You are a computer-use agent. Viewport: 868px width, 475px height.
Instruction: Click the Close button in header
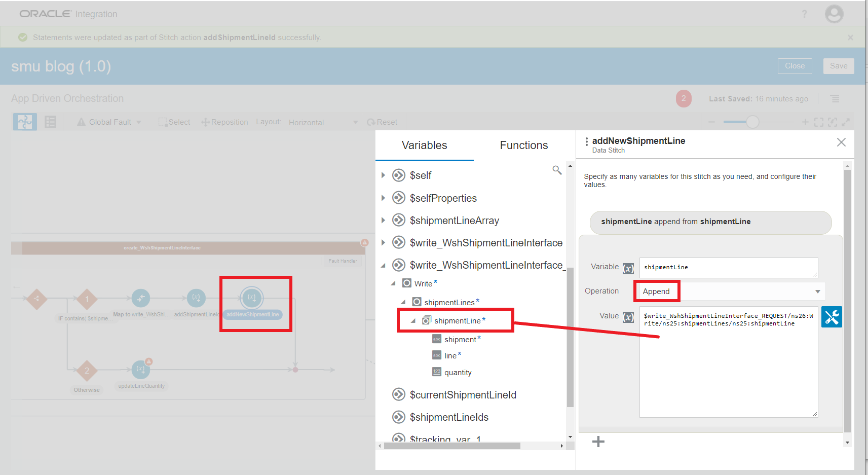(x=795, y=66)
